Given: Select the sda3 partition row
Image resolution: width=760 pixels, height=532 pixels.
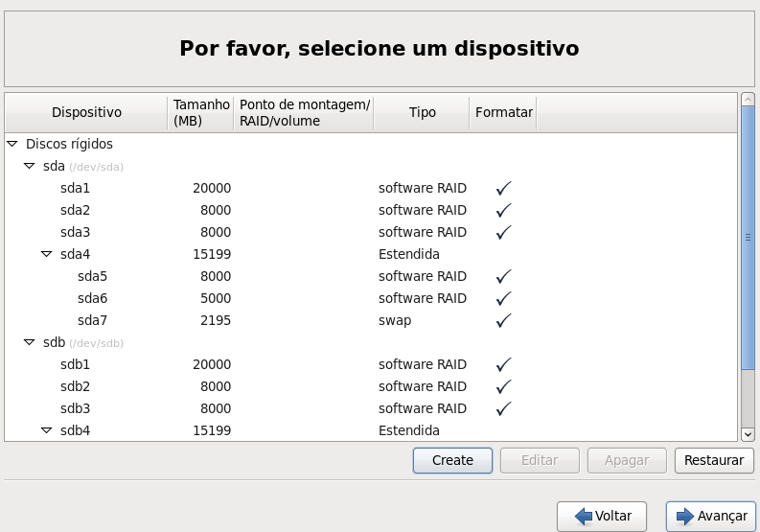Looking at the screenshot, I should coord(371,232).
